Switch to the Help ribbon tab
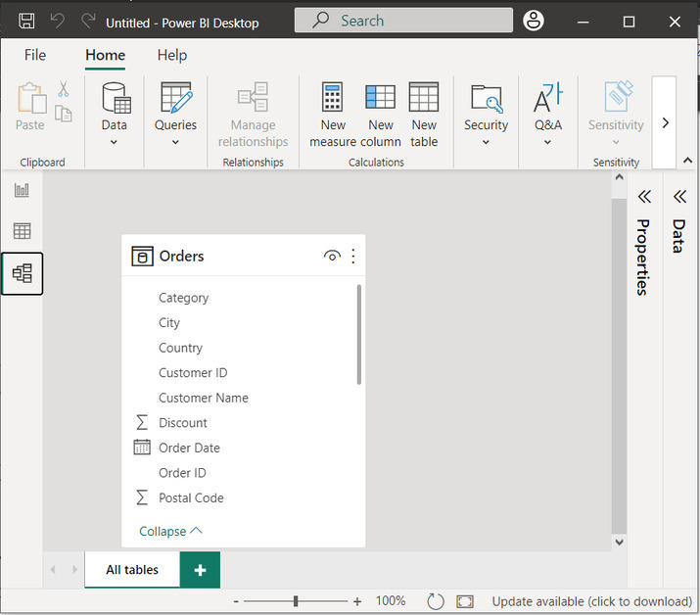The width and height of the screenshot is (700, 615). (172, 55)
